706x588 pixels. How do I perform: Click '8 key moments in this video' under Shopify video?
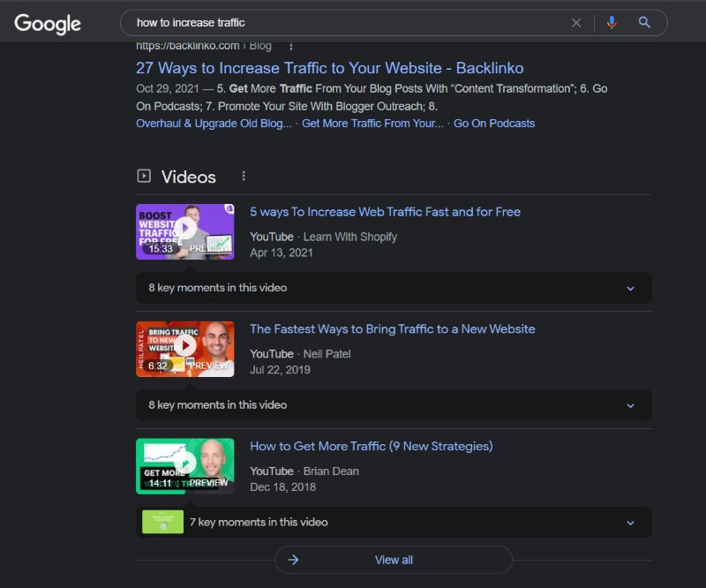pos(218,288)
